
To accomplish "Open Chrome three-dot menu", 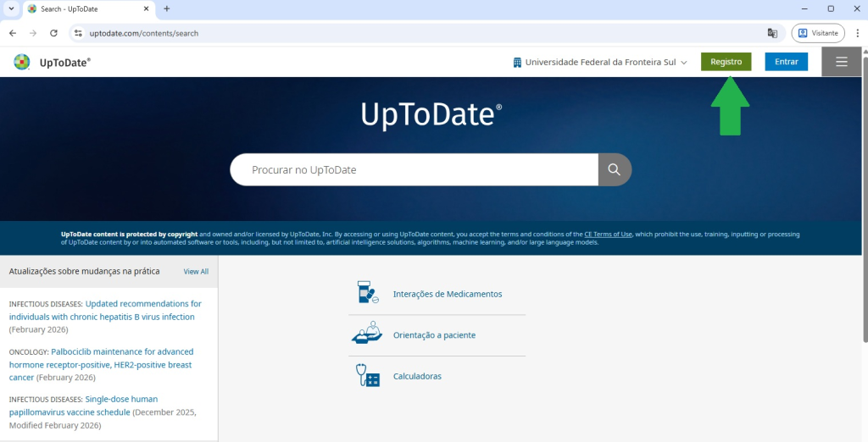I will (857, 33).
